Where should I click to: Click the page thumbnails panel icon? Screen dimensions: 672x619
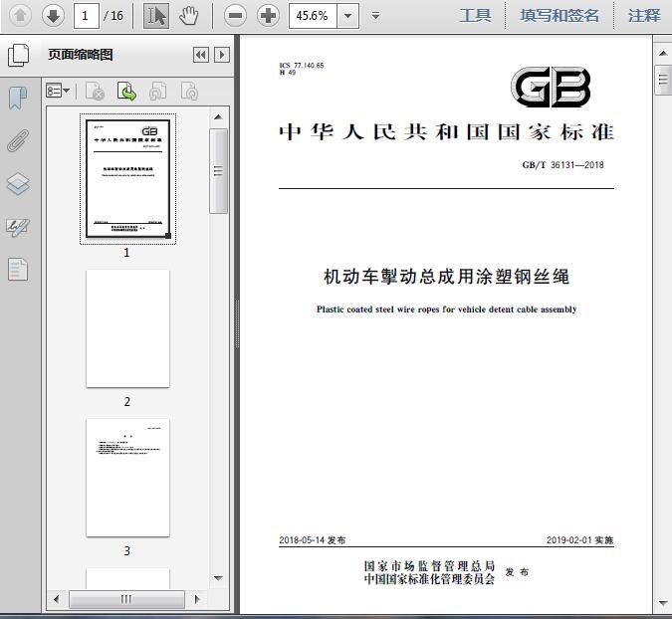19,55
